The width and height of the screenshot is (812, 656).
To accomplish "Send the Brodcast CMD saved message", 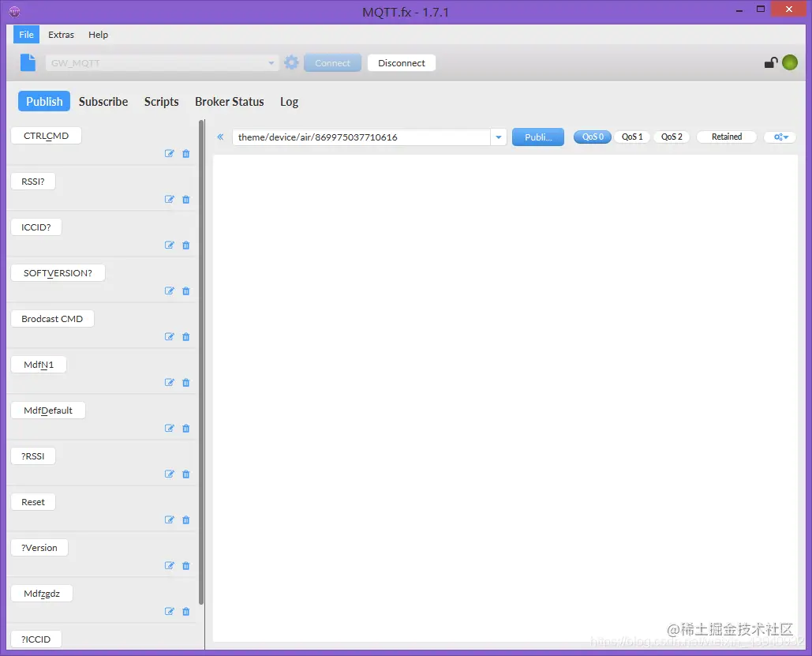I will (52, 319).
